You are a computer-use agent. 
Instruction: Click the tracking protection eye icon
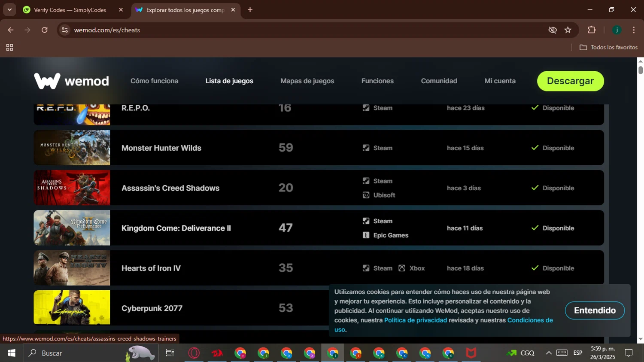(x=553, y=30)
